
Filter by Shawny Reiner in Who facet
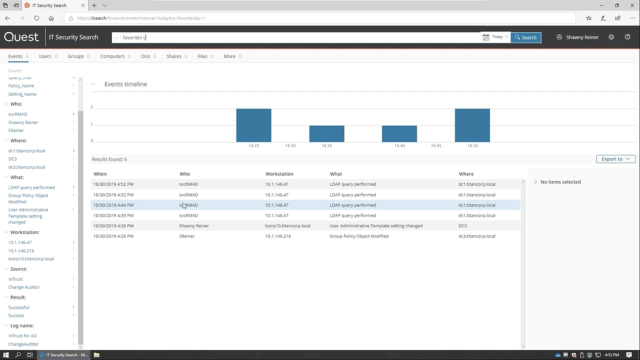pos(23,122)
